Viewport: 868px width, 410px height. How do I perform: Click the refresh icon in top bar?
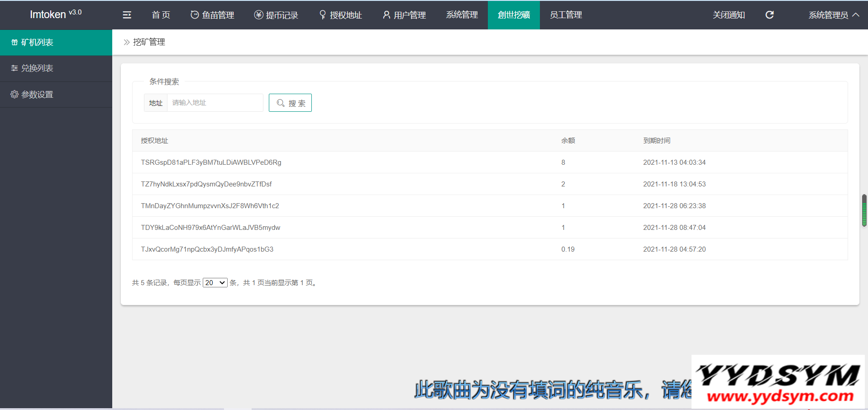[x=769, y=15]
